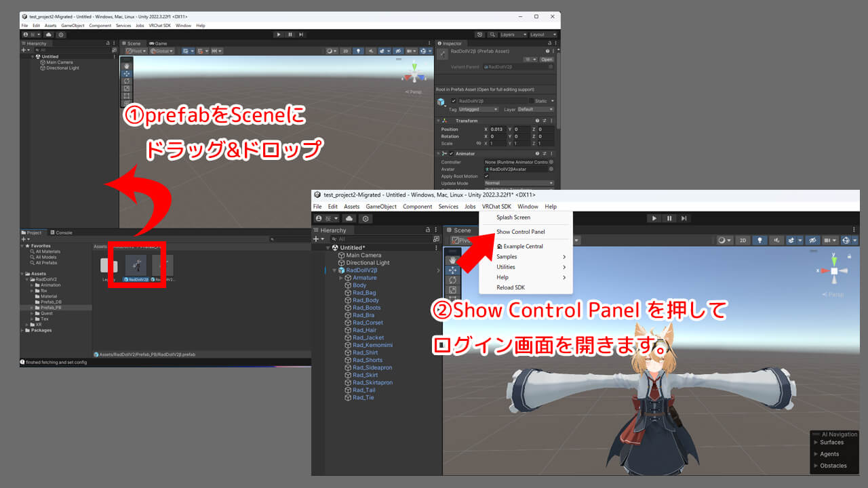Enable the Static checkbox in the Inspector
The height and width of the screenshot is (488, 868).
click(x=532, y=101)
